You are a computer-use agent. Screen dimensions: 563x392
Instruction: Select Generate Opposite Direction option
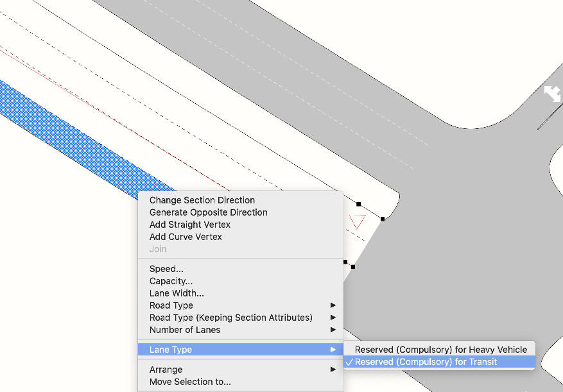(x=208, y=212)
